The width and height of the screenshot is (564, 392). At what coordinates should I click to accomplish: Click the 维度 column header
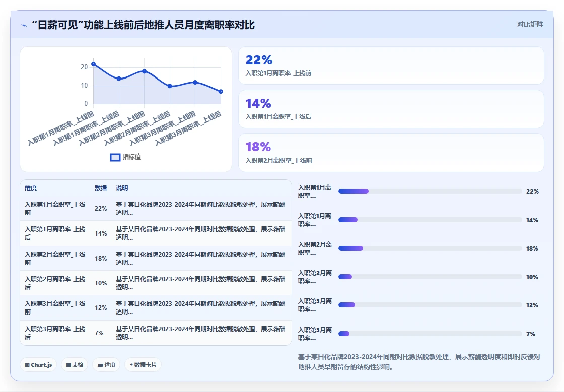pos(31,188)
